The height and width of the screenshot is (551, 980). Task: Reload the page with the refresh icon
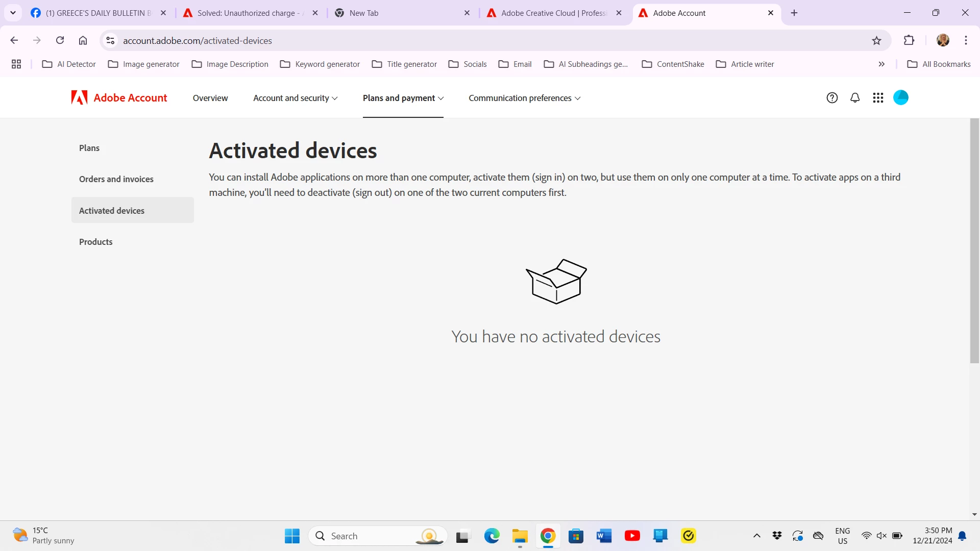(60, 40)
